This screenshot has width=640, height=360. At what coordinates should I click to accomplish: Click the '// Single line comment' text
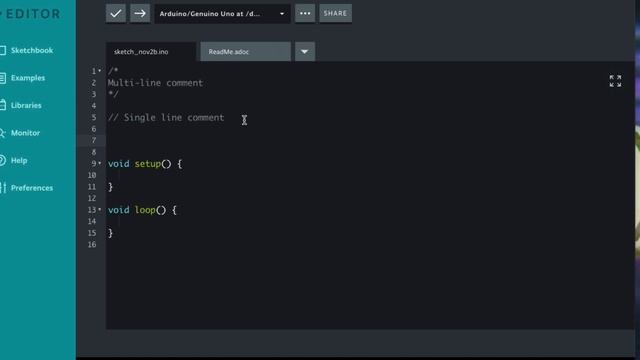click(x=166, y=118)
